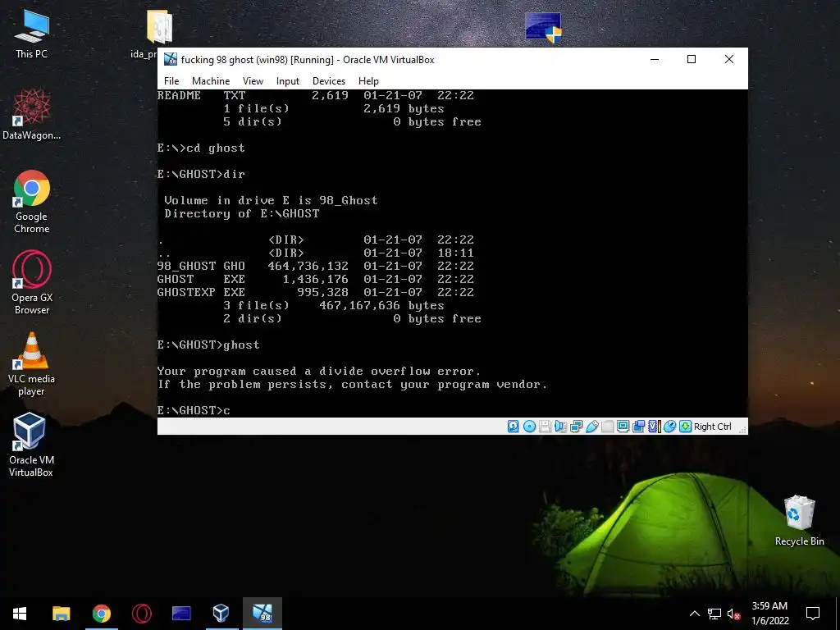Click the 'E:\GHOST>c' prompt line
This screenshot has height=630, width=840.
[194, 410]
